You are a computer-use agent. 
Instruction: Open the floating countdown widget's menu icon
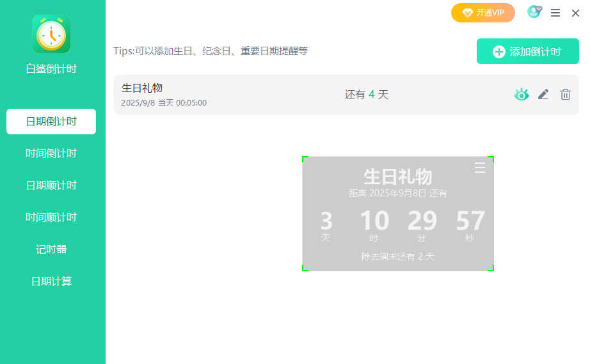(480, 168)
